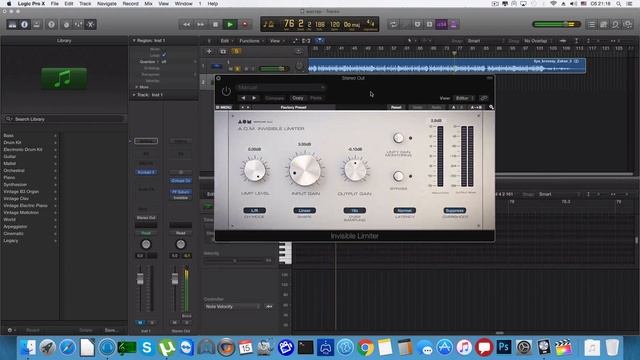640x360 pixels.
Task: Open the Linear shape selector
Action: point(304,211)
